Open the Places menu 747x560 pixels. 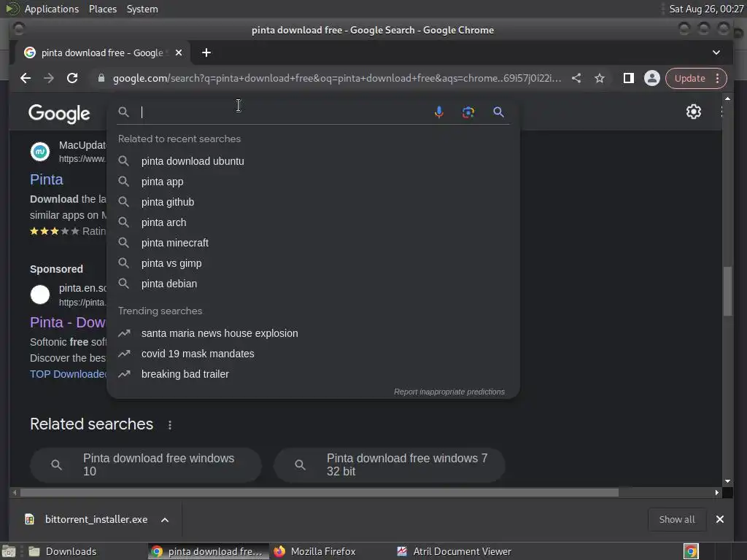coord(103,9)
